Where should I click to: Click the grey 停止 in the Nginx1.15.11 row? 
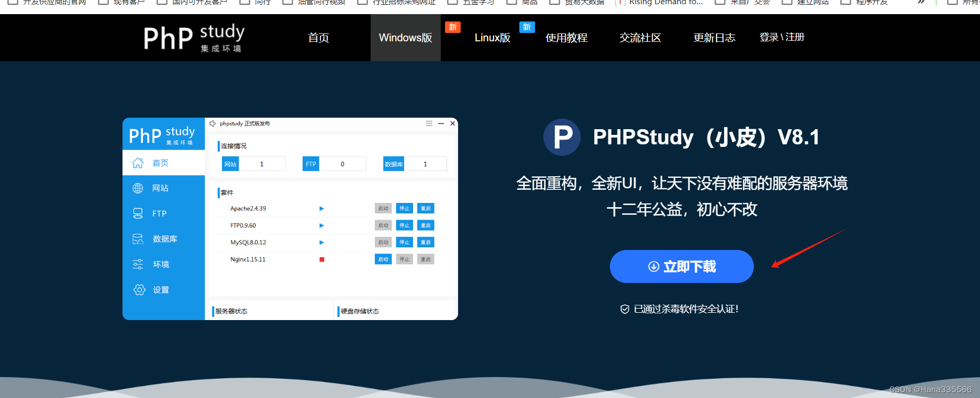click(x=405, y=259)
